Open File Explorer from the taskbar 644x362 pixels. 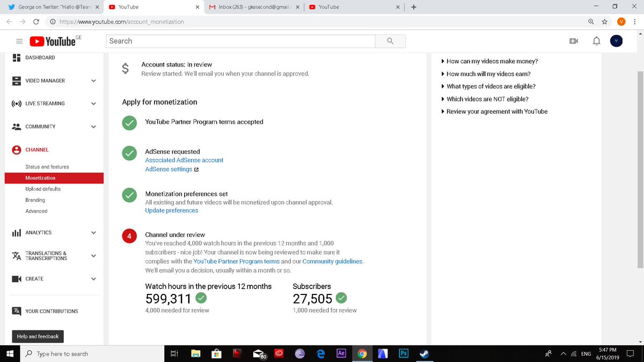point(196,354)
